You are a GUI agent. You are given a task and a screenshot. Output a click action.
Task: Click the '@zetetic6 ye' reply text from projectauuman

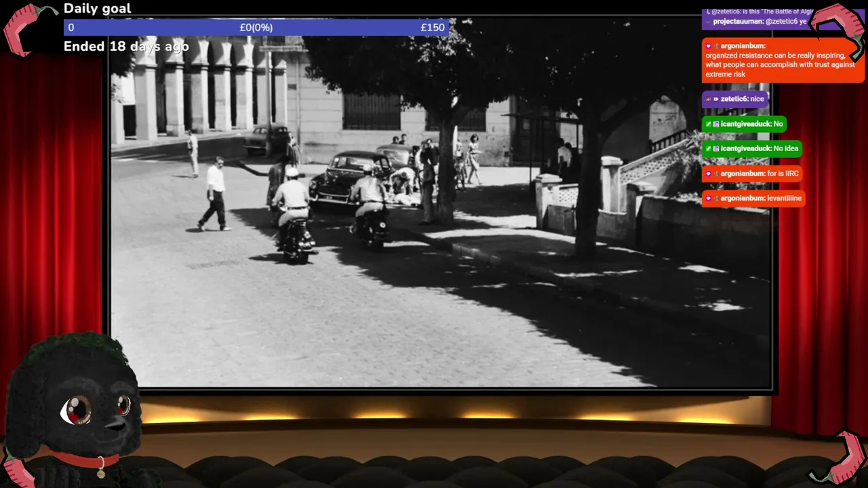[786, 22]
